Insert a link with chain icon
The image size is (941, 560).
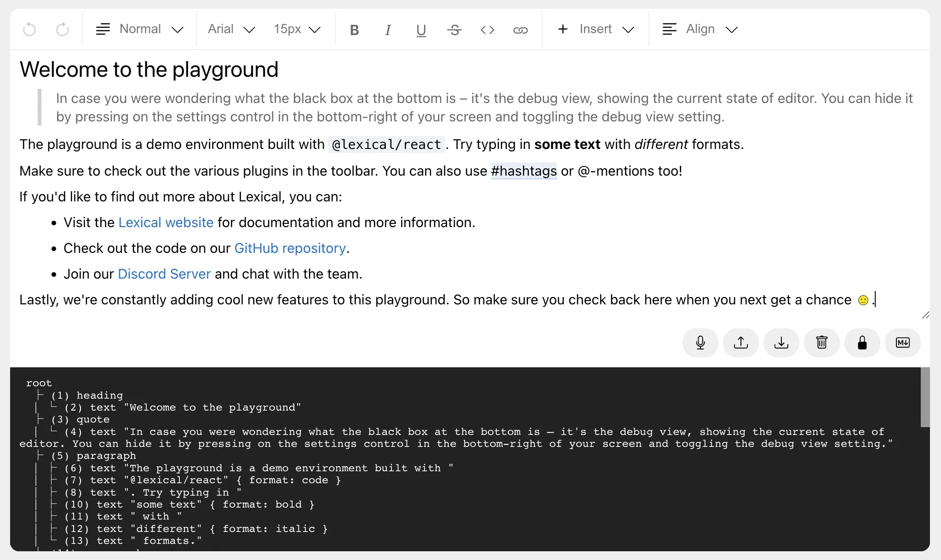click(520, 30)
